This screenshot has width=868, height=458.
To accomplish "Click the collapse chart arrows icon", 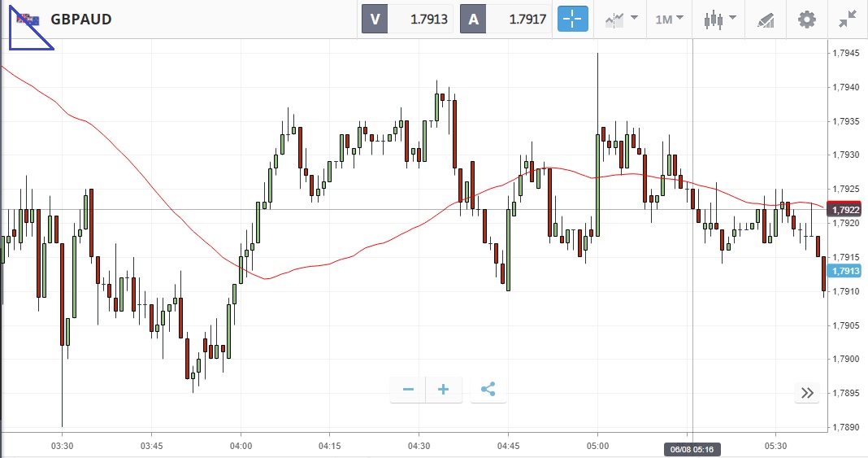I will [x=848, y=19].
